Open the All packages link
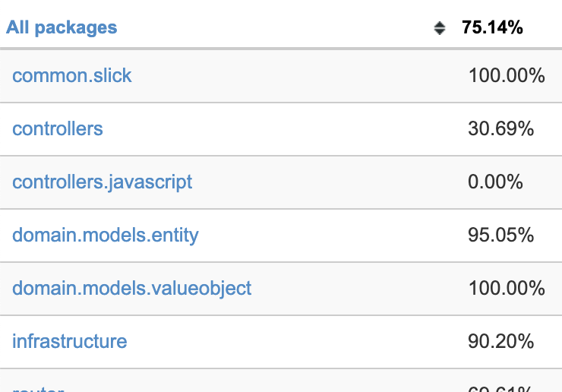562x392 pixels. [62, 27]
